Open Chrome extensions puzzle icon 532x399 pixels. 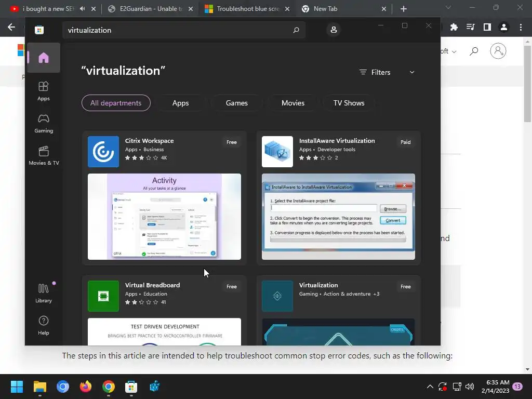(x=454, y=27)
